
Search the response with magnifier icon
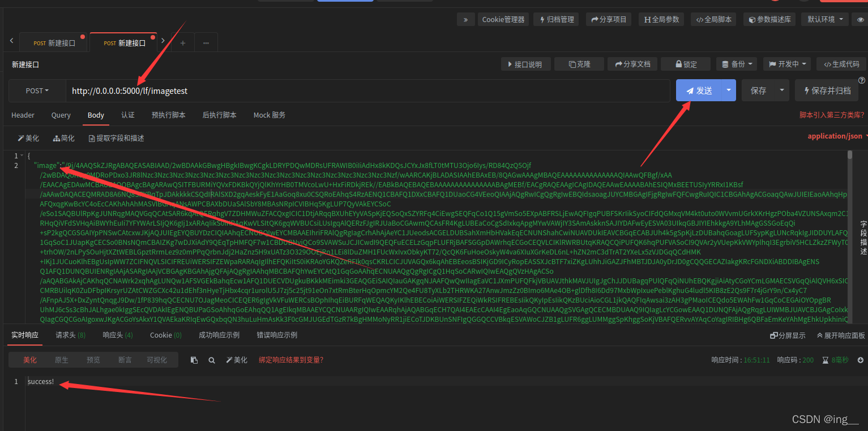[212, 360]
